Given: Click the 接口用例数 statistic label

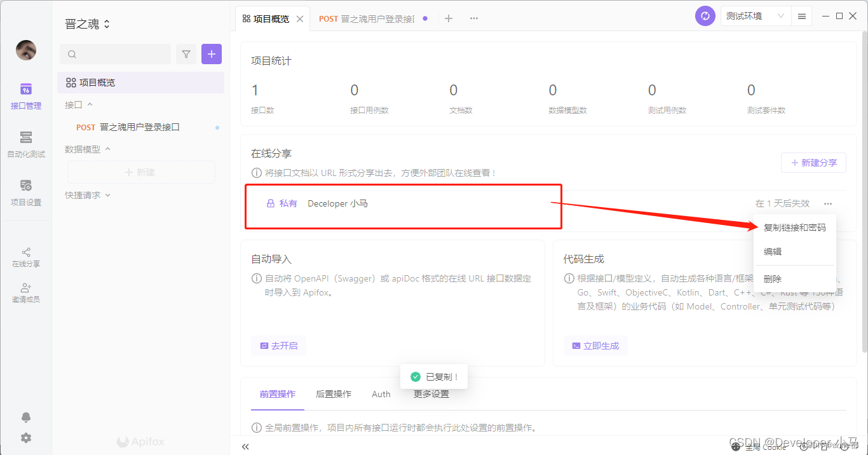Looking at the screenshot, I should tap(369, 110).
